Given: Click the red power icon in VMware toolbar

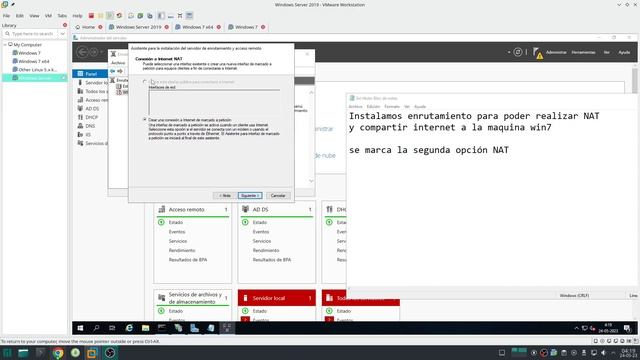Looking at the screenshot, I should tap(91, 16).
